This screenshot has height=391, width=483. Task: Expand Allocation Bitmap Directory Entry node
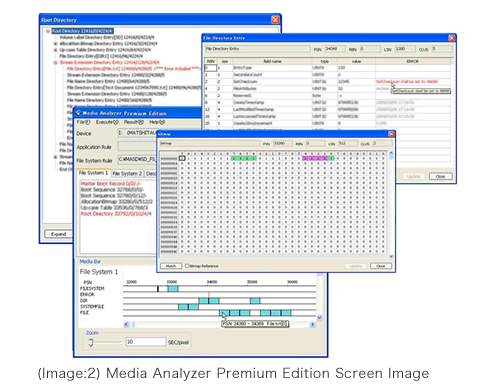[x=55, y=44]
